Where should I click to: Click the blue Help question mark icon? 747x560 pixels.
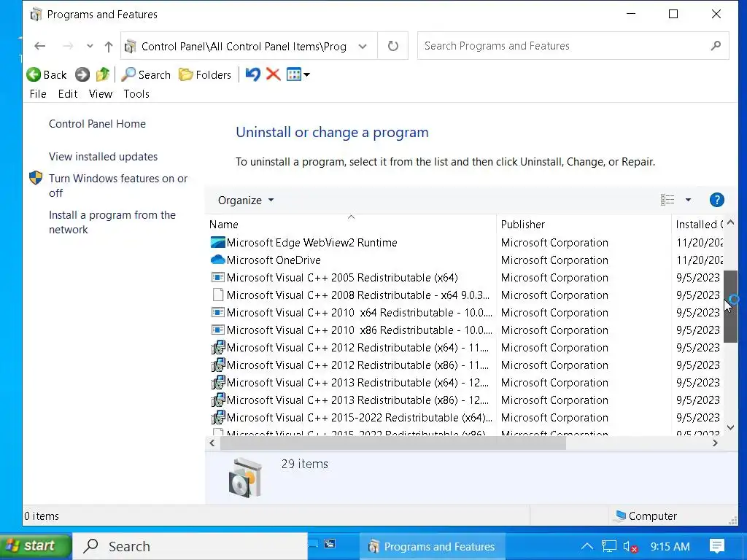[716, 200]
